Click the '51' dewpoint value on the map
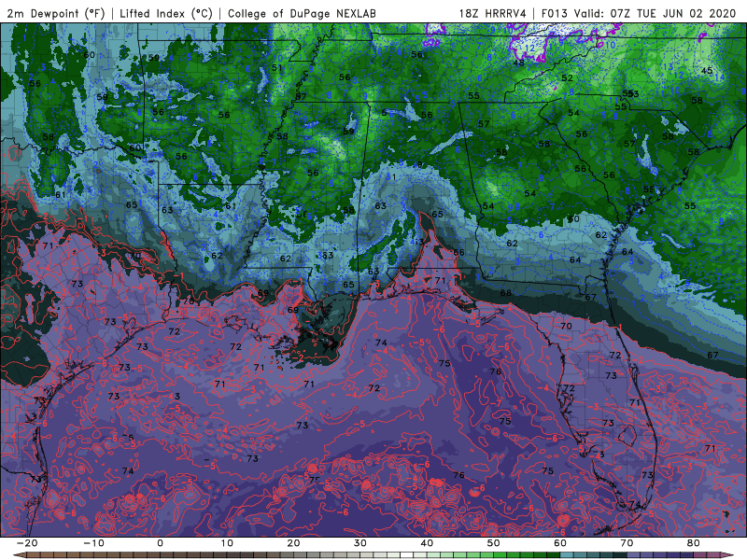Image resolution: width=747 pixels, height=560 pixels. click(x=276, y=68)
